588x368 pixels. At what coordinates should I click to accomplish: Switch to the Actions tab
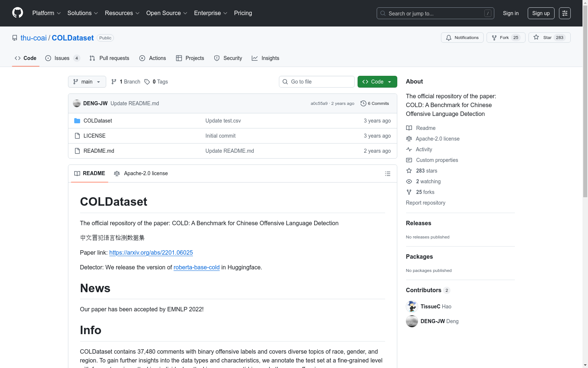coord(153,58)
